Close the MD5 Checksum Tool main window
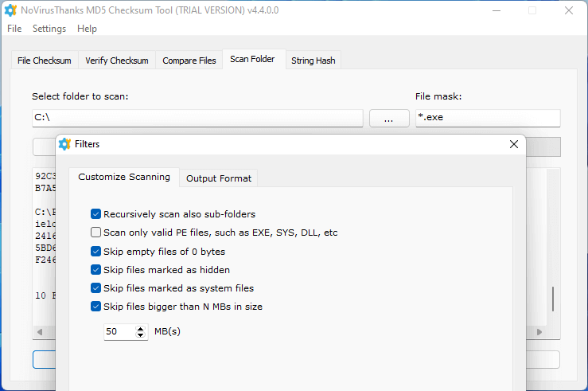The image size is (588, 391). tap(568, 10)
